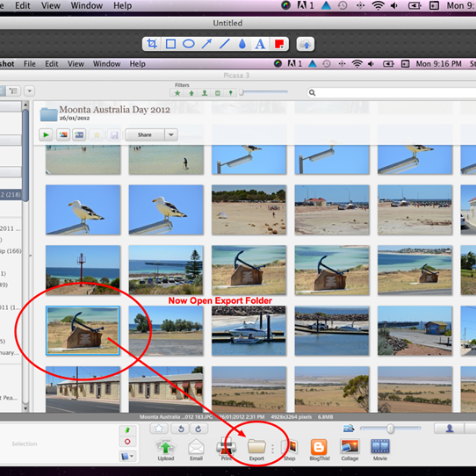Open the Share dropdown arrow
The image size is (476, 476).
pyautogui.click(x=171, y=134)
